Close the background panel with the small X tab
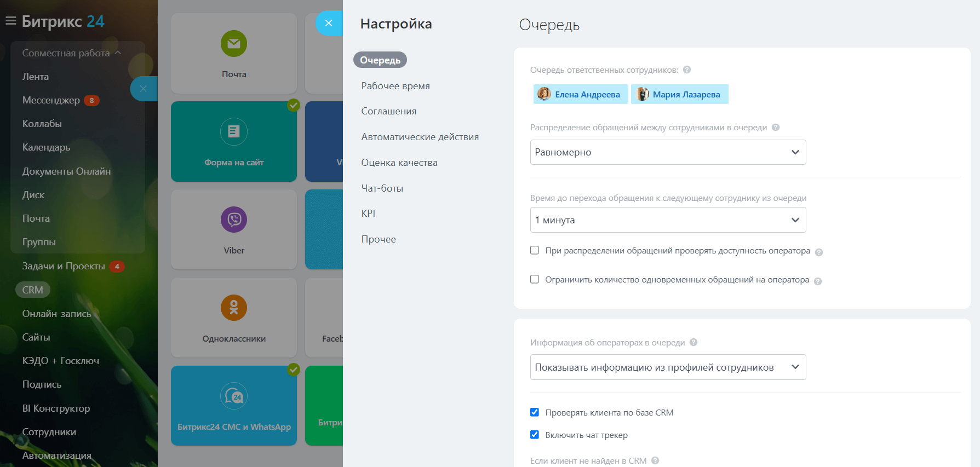The width and height of the screenshot is (980, 467). point(143,89)
